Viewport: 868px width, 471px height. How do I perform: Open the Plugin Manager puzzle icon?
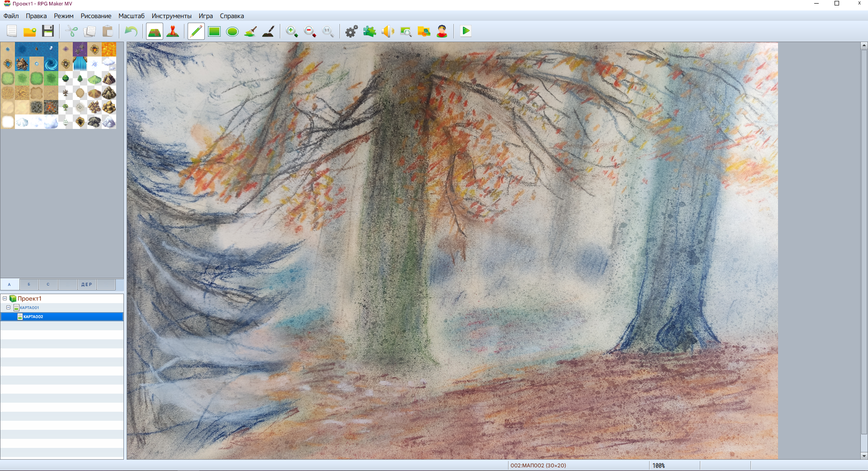pyautogui.click(x=370, y=31)
